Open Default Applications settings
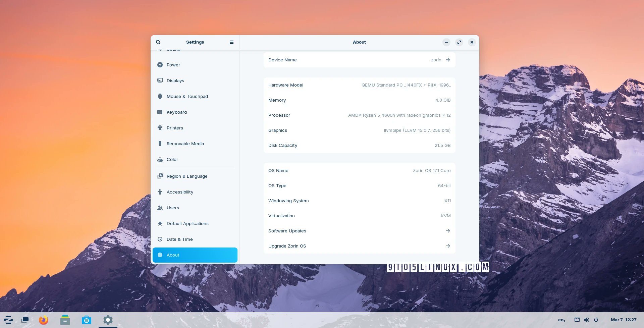 tap(187, 223)
